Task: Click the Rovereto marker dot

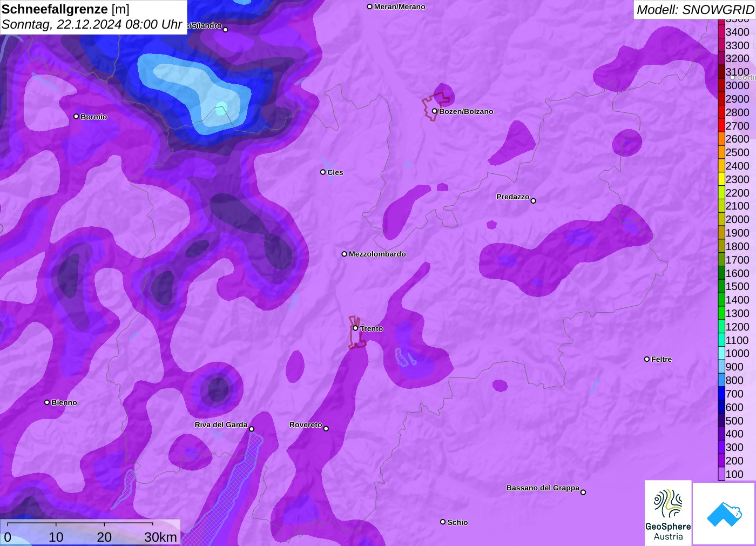Action: pos(326,428)
